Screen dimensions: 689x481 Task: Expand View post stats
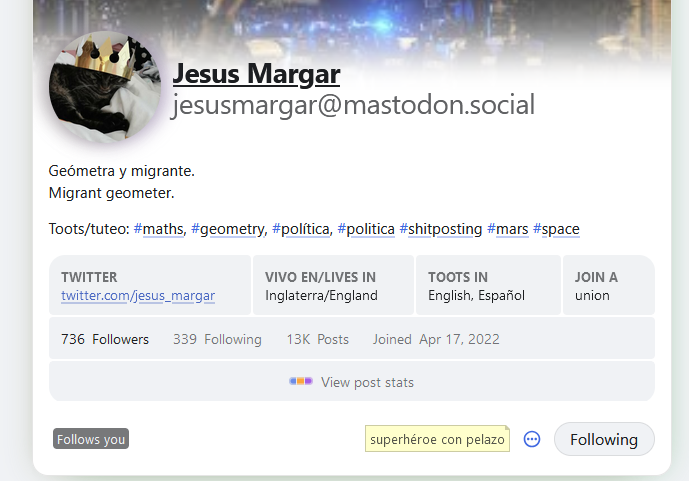(352, 381)
